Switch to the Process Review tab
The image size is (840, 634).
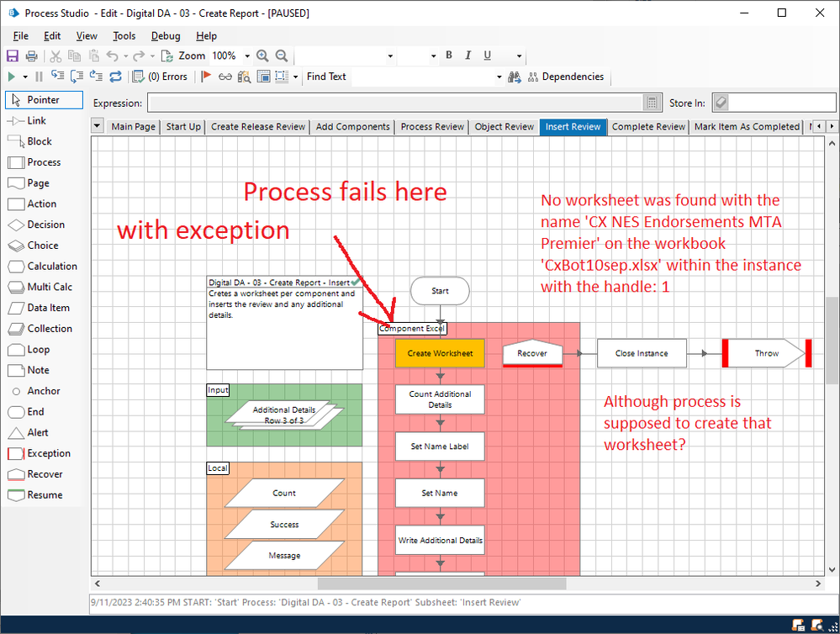(x=432, y=127)
